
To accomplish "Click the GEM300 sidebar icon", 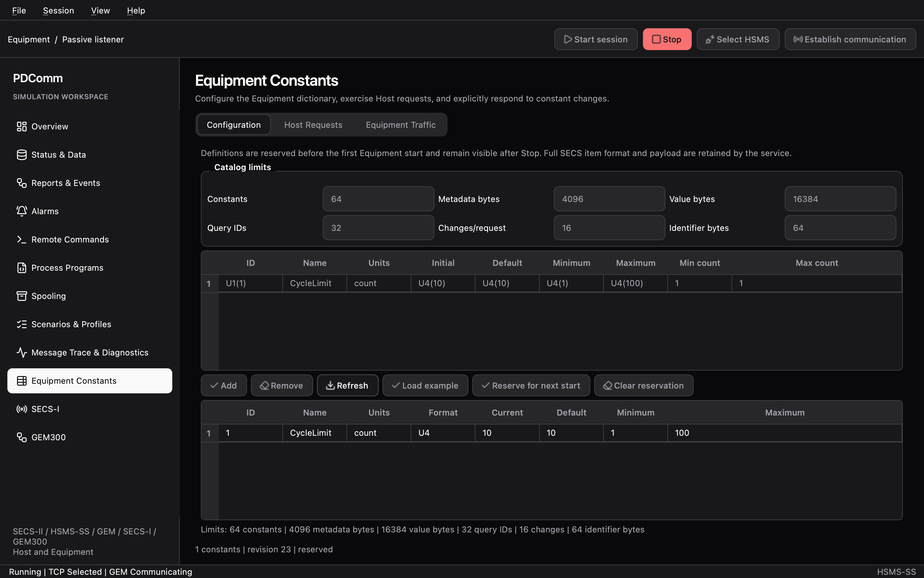I will click(x=22, y=438).
